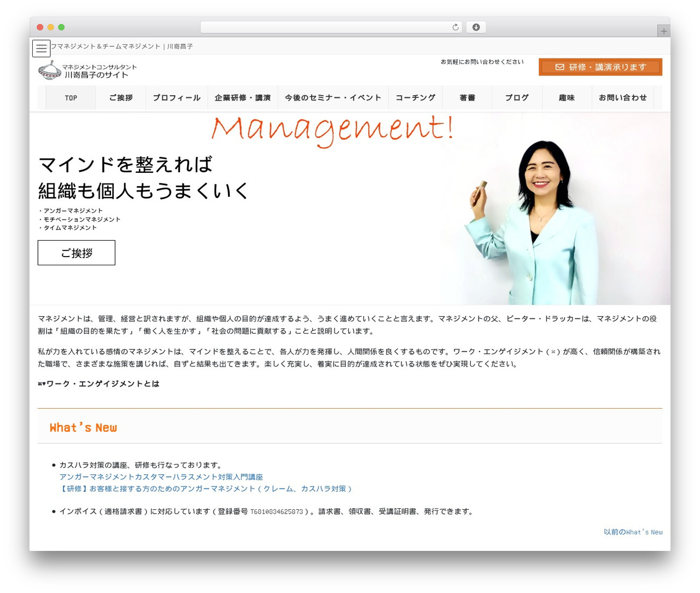This screenshot has width=700, height=593.
Task: Click the 組織も個人もうまくいく headline line
Action: click(x=144, y=191)
